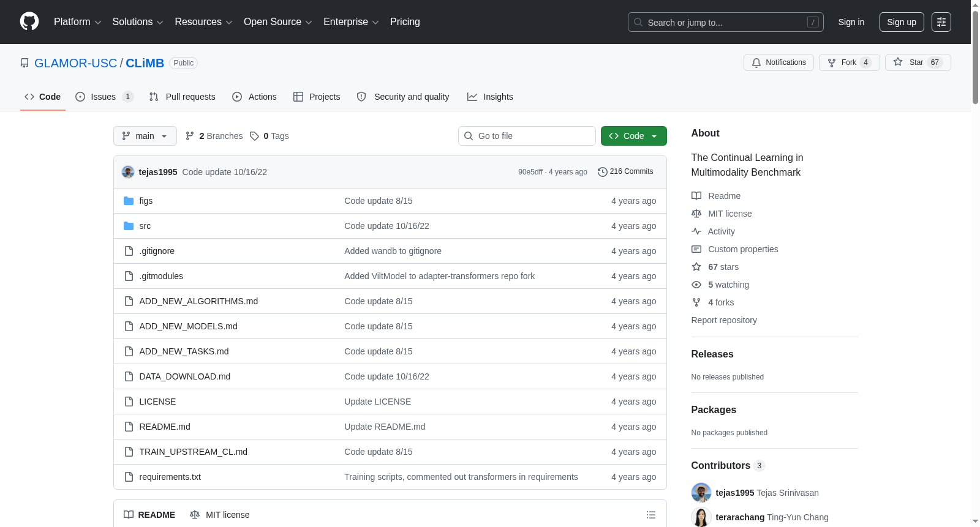Open the Actions tab
The width and height of the screenshot is (980, 527).
pos(254,97)
